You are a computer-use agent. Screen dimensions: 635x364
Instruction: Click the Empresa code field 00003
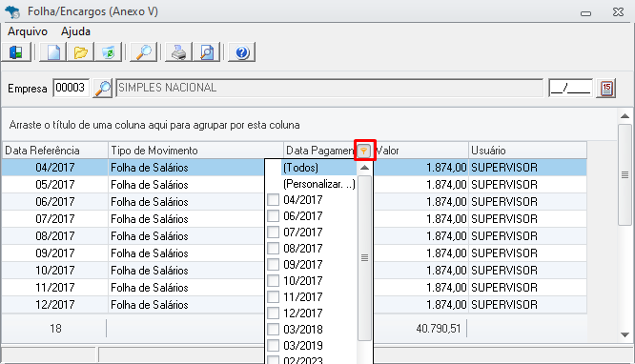coord(71,88)
